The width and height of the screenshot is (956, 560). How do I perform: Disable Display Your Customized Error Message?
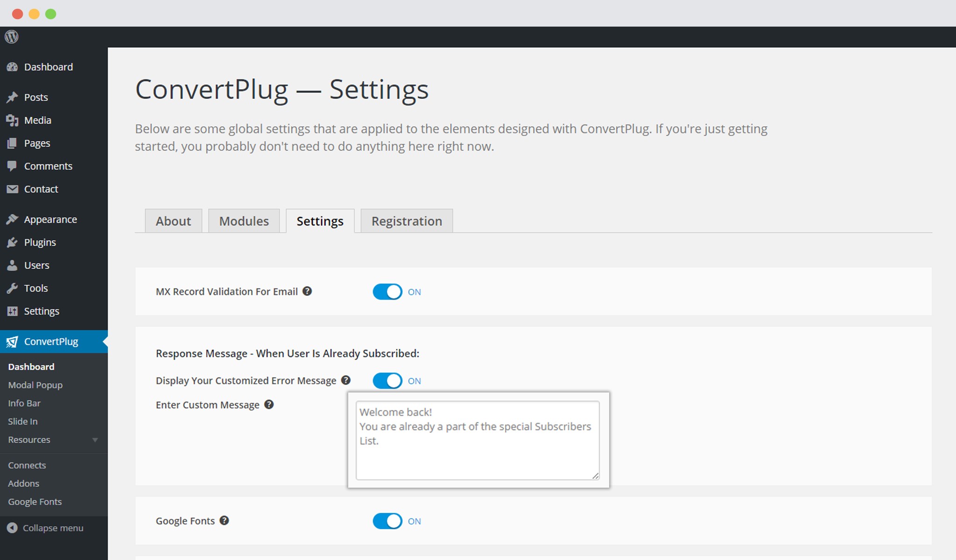387,380
